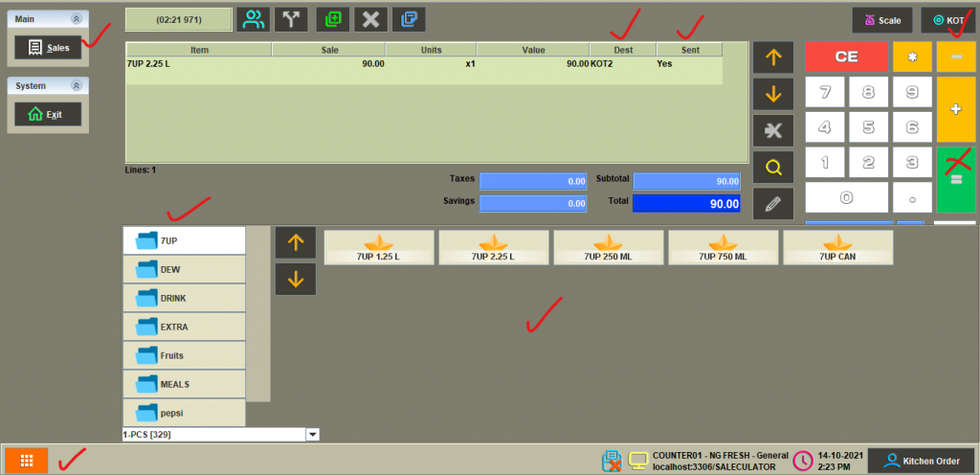This screenshot has width=980, height=475.
Task: Add product 7UP 250 ML from product grid
Action: tap(609, 247)
